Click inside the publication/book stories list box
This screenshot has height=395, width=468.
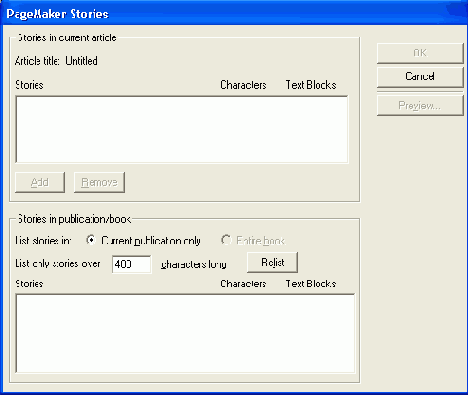[185, 333]
